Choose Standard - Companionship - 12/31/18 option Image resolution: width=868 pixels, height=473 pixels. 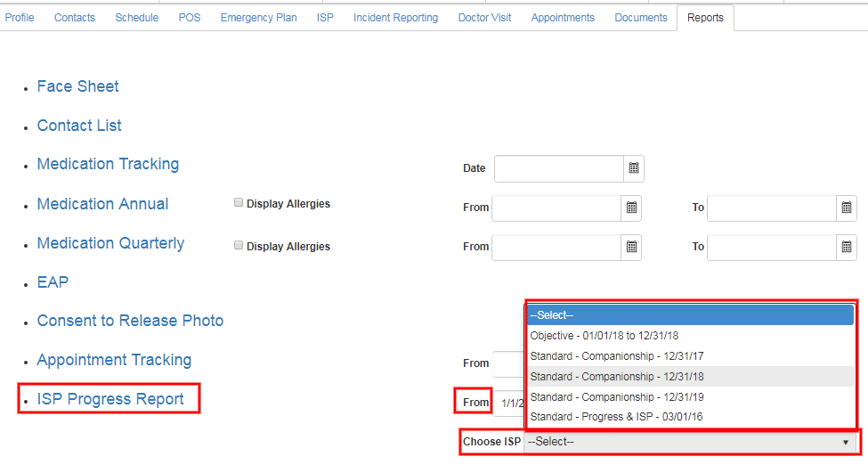click(617, 377)
